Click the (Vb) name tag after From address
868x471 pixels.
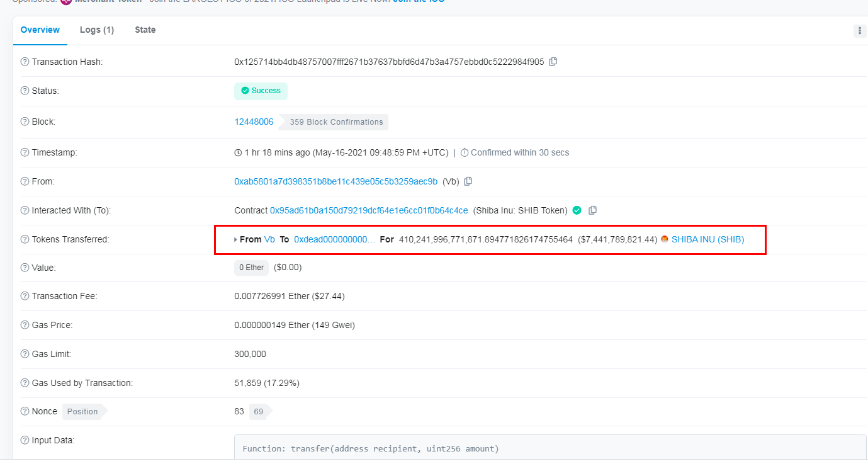click(x=451, y=181)
